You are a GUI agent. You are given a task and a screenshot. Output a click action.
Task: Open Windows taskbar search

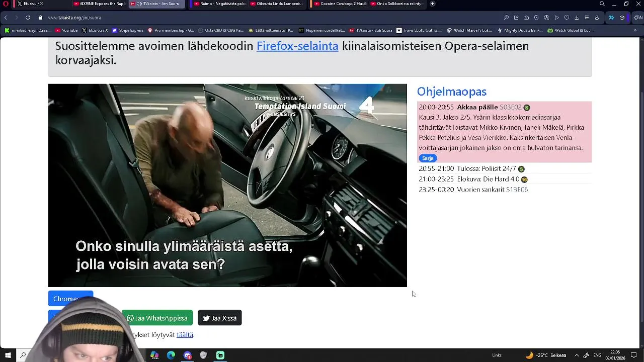coord(23,355)
